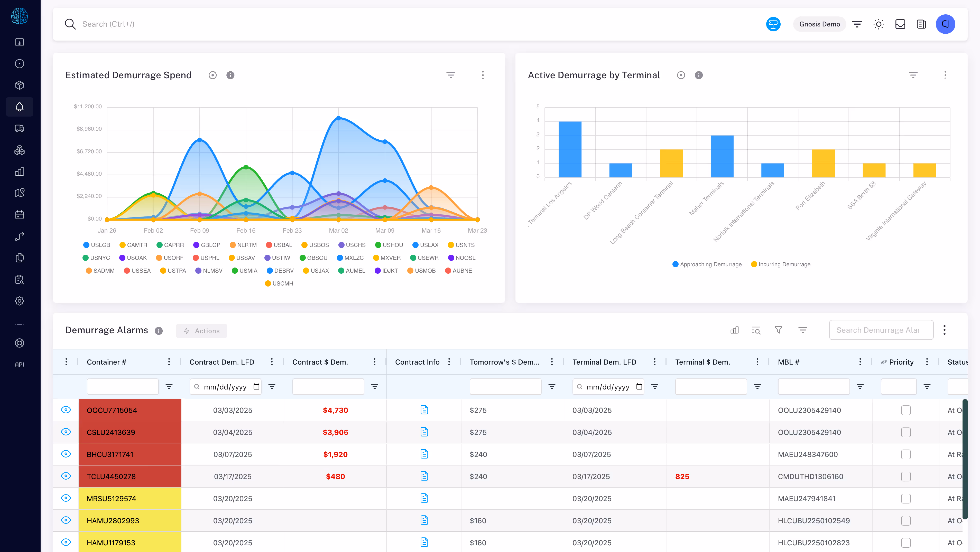Viewport: 980px width, 552px height.
Task: Open the alarms bell icon in sidebar
Action: 20,107
